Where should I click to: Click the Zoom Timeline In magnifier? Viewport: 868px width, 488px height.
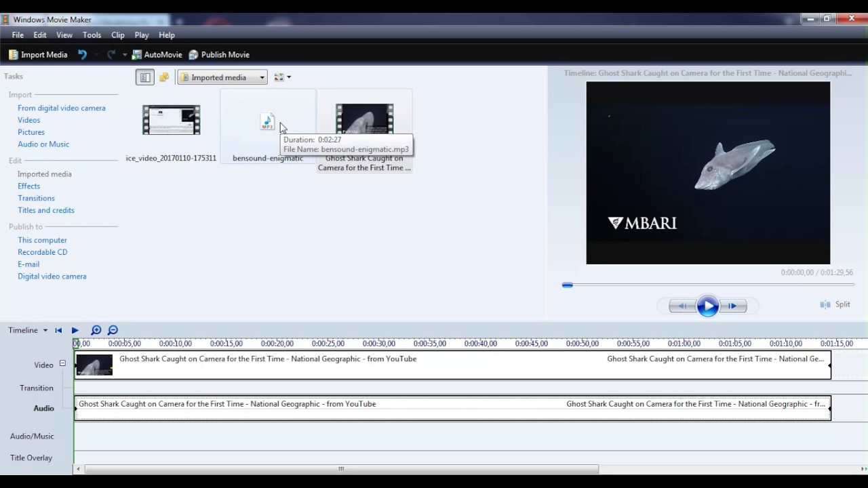pyautogui.click(x=96, y=331)
